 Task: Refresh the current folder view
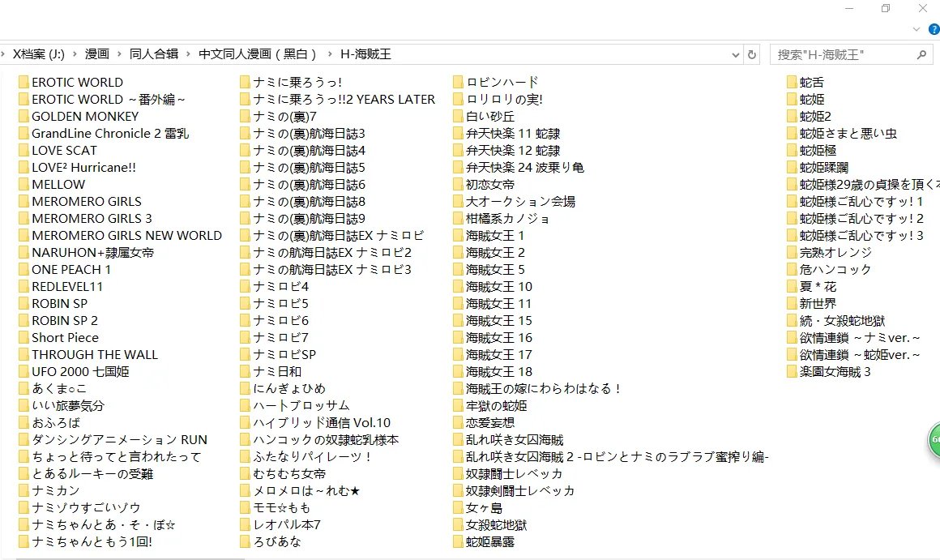tap(752, 54)
